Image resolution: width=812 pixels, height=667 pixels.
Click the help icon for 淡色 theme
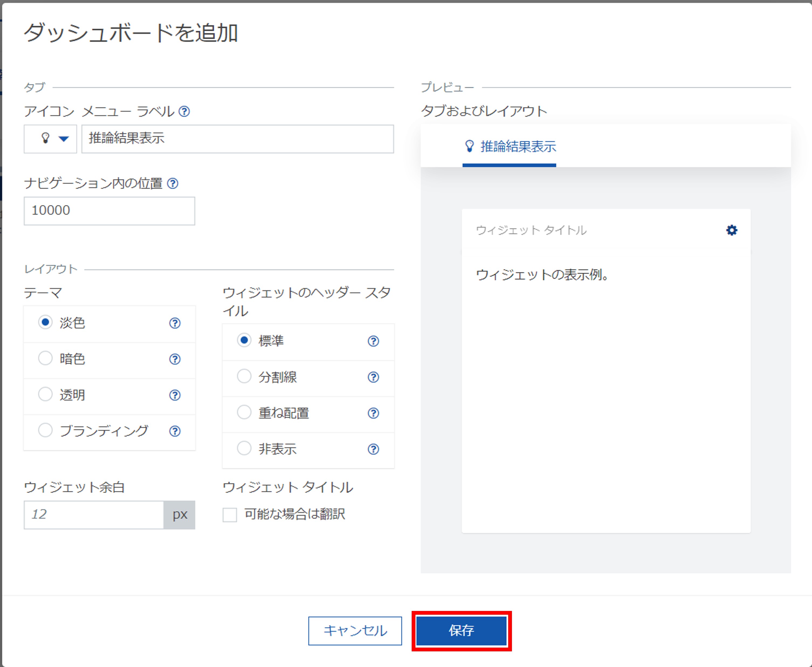pyautogui.click(x=175, y=323)
